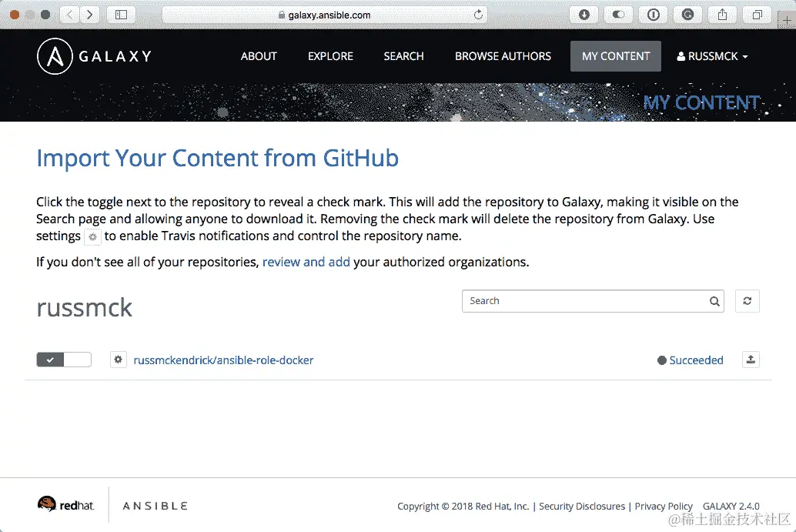Open the Security Disclosures link
This screenshot has height=532, width=796.
(x=582, y=506)
